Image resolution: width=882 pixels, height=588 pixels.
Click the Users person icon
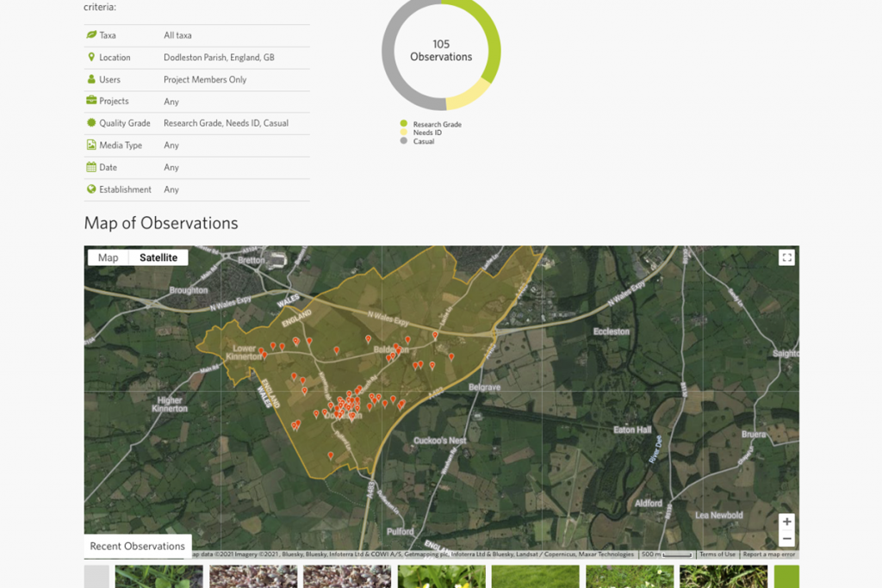[x=91, y=79]
